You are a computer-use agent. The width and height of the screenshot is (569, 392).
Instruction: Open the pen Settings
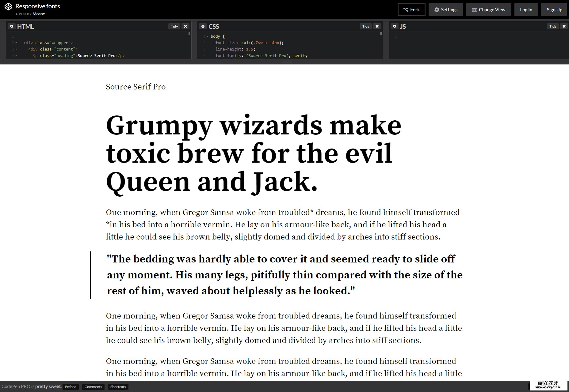[x=445, y=9]
